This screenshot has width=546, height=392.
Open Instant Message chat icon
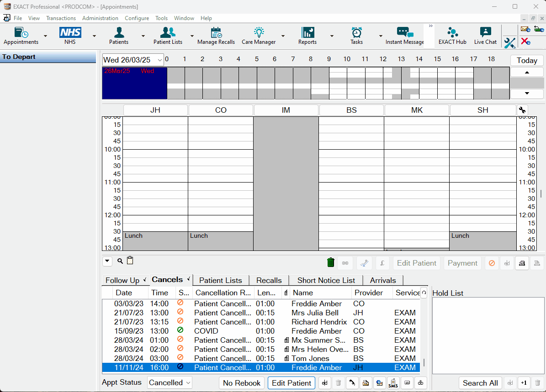click(x=405, y=36)
